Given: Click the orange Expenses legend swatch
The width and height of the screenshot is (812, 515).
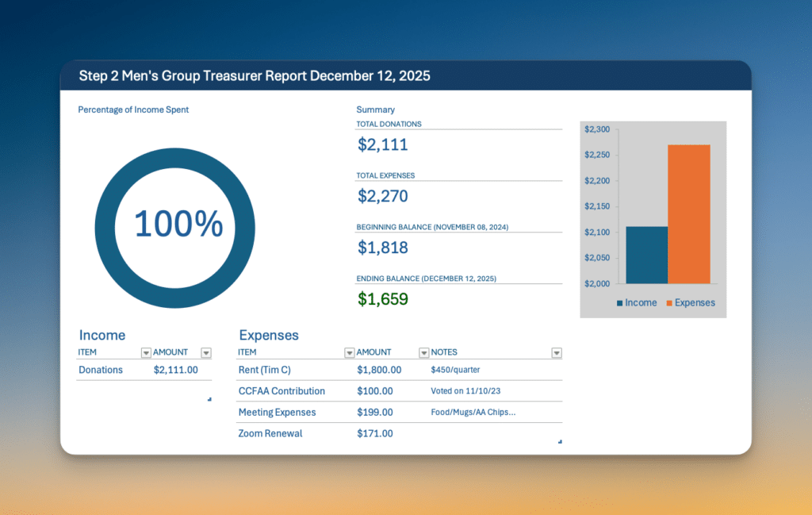Looking at the screenshot, I should [x=670, y=303].
